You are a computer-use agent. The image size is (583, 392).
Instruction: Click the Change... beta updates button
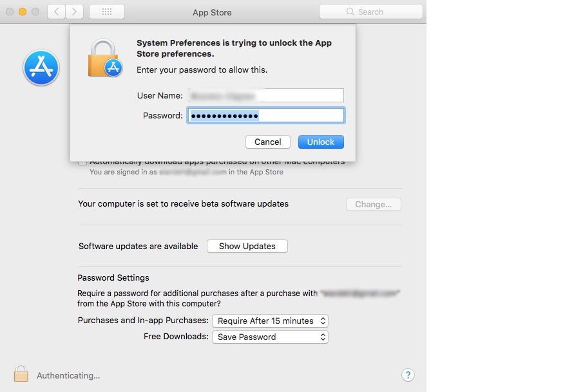(x=373, y=204)
